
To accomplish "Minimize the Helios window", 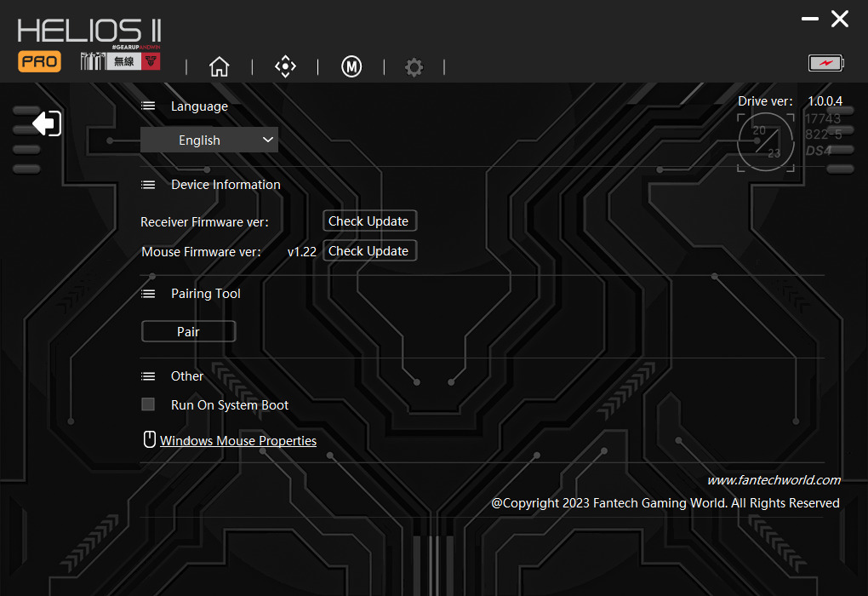I will 810,19.
